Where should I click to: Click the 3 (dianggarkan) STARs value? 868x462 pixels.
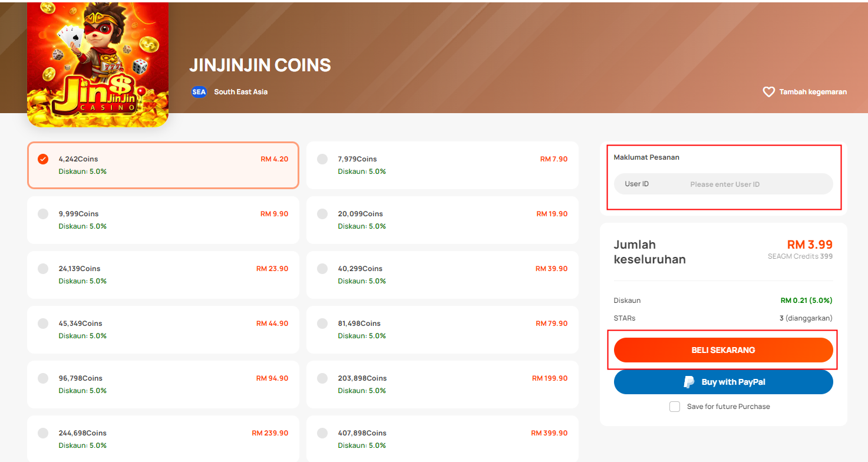(x=806, y=318)
